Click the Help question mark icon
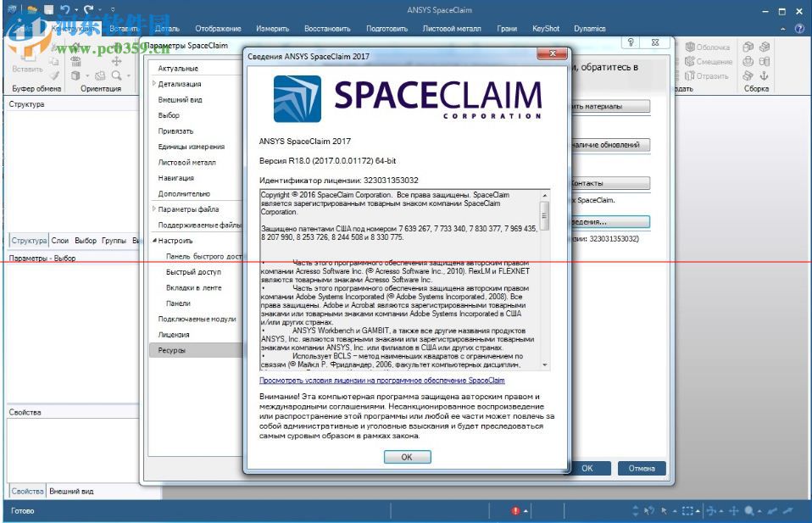 [798, 28]
